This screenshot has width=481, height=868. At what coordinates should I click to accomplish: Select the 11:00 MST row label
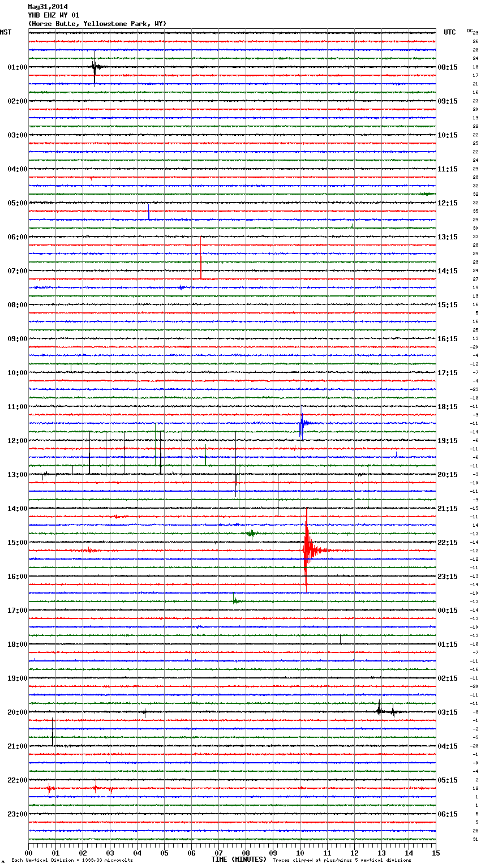(18, 407)
